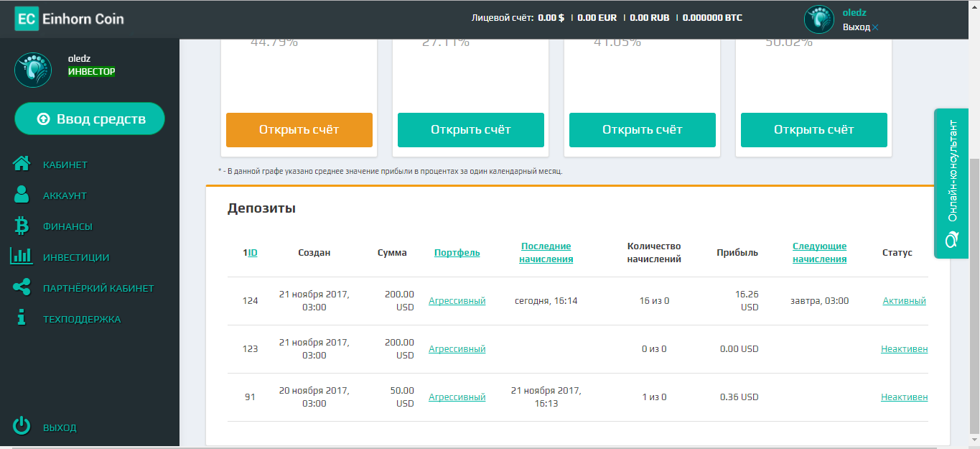Click the Инвестиции chart icon

(22, 256)
